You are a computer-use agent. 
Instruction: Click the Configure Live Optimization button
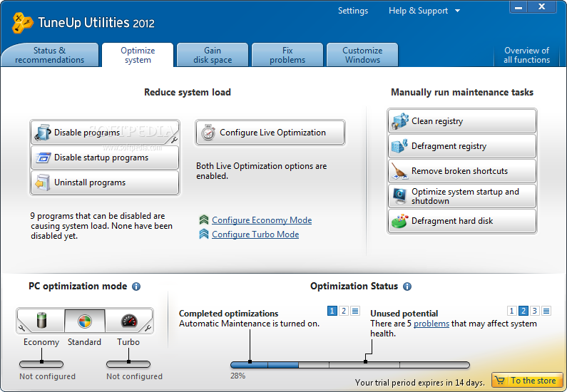pyautogui.click(x=270, y=133)
